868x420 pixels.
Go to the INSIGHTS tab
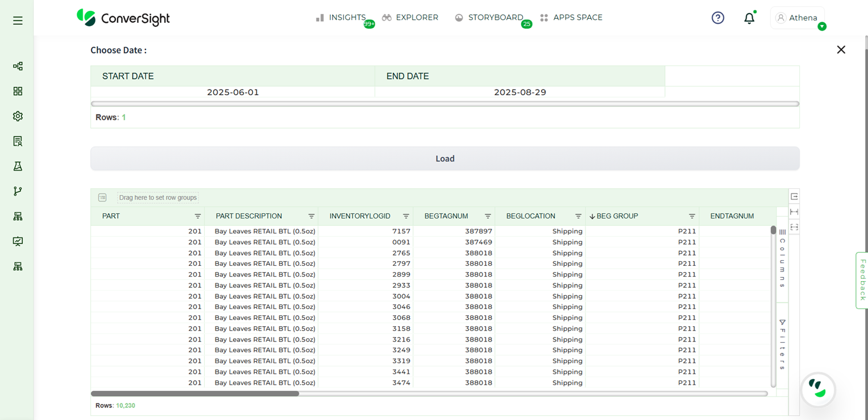pos(340,18)
